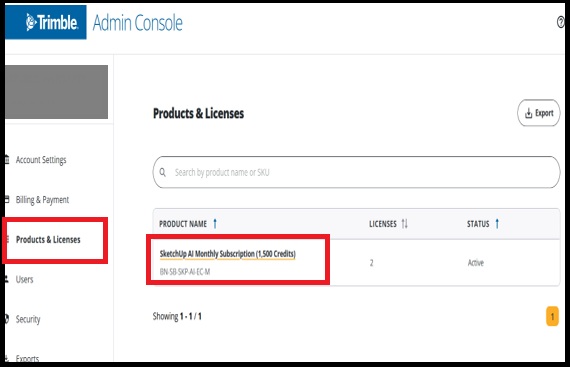Open Security menu item
570x367 pixels.
click(28, 319)
